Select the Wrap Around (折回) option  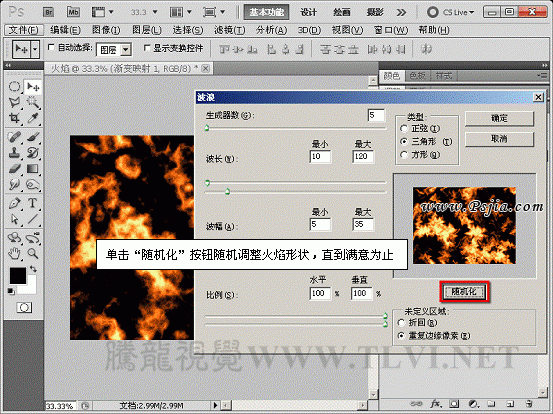(x=401, y=323)
